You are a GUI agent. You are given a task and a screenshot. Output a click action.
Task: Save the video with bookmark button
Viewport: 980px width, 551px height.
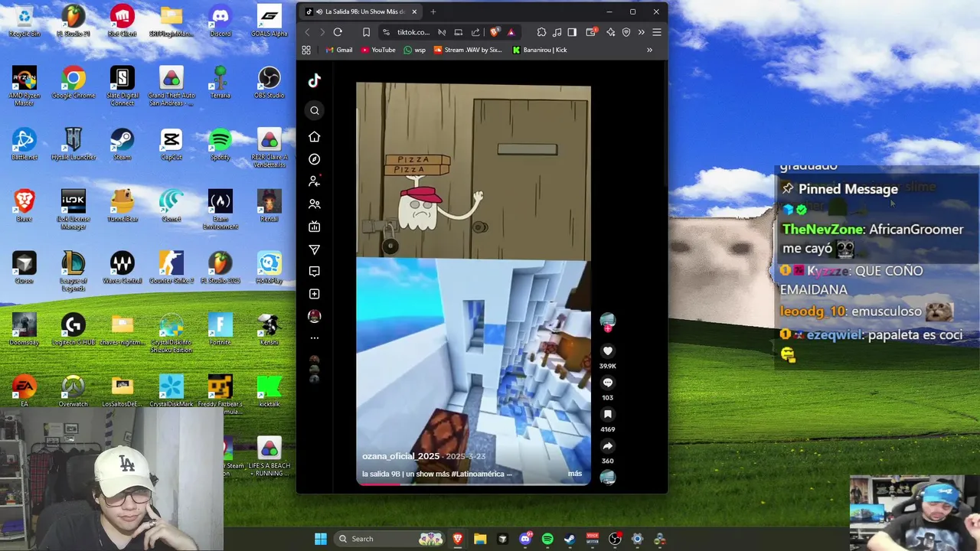point(608,414)
